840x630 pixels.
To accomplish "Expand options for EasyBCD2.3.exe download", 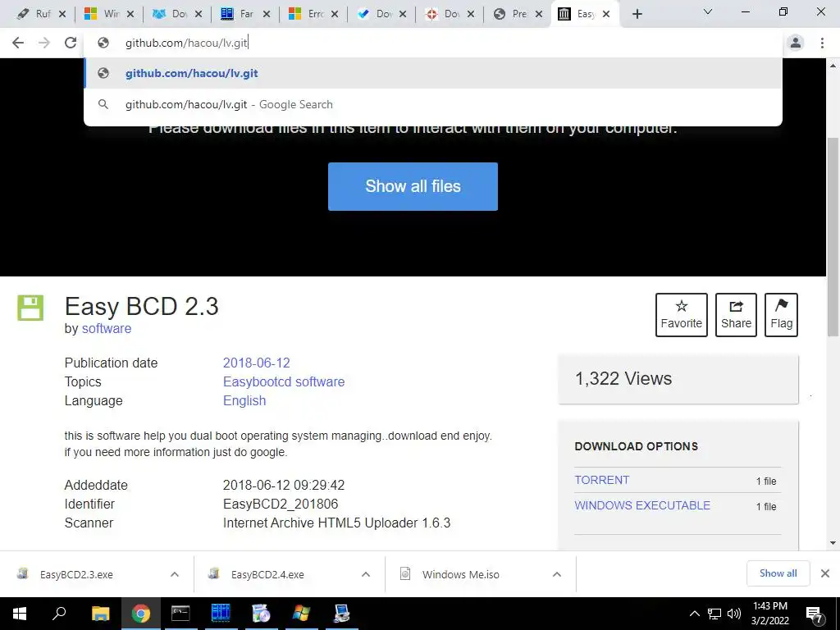I will (x=174, y=574).
